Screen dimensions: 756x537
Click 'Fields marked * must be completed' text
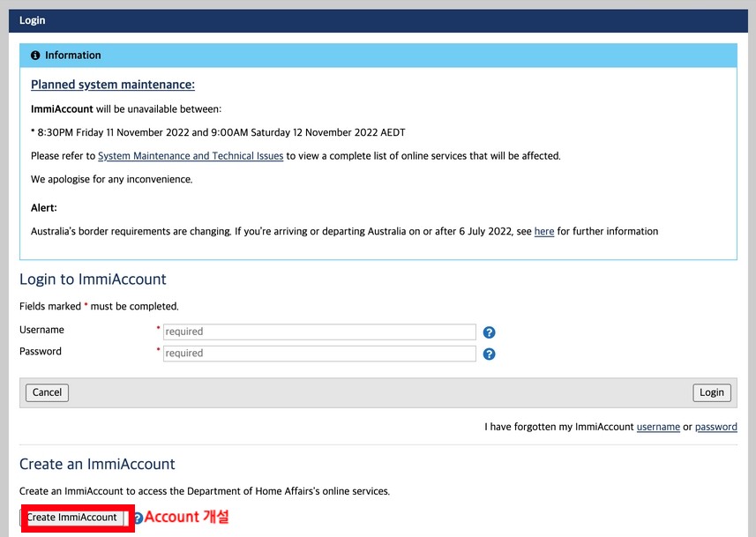[x=99, y=307]
